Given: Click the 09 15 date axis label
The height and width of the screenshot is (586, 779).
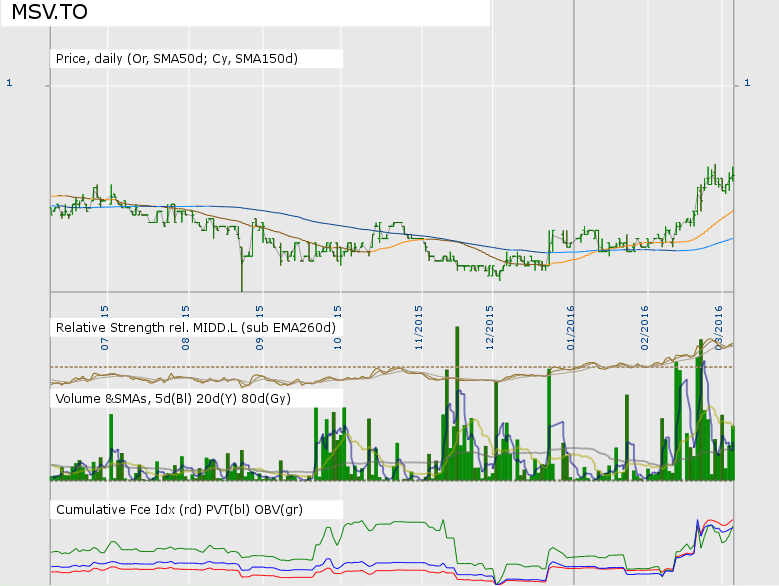Looking at the screenshot, I should pos(259,320).
